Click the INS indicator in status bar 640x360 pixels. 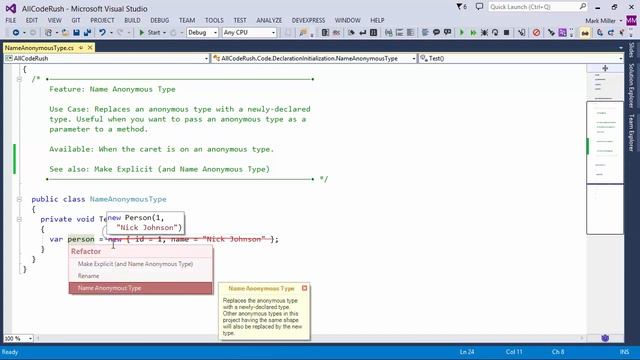pos(624,352)
